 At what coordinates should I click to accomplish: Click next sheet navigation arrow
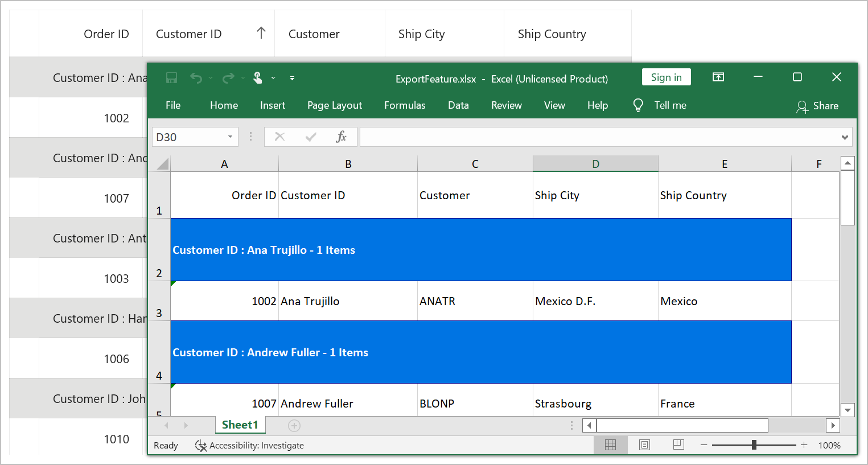[186, 425]
